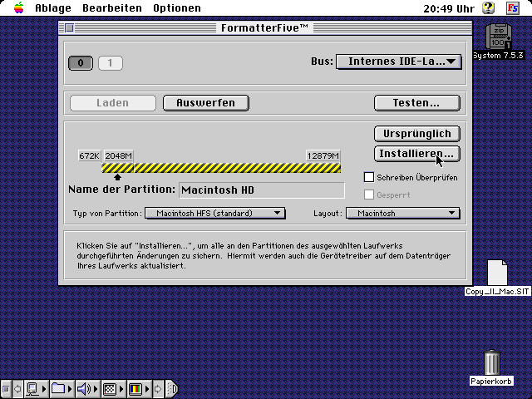Select the System 7.5.3 Zip disk icon
532x399 pixels.
(499, 37)
